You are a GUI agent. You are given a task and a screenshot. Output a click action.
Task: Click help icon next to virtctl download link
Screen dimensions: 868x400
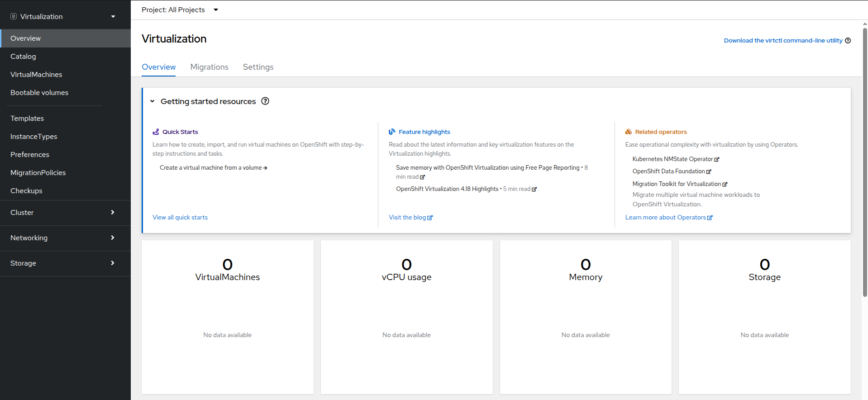(848, 41)
